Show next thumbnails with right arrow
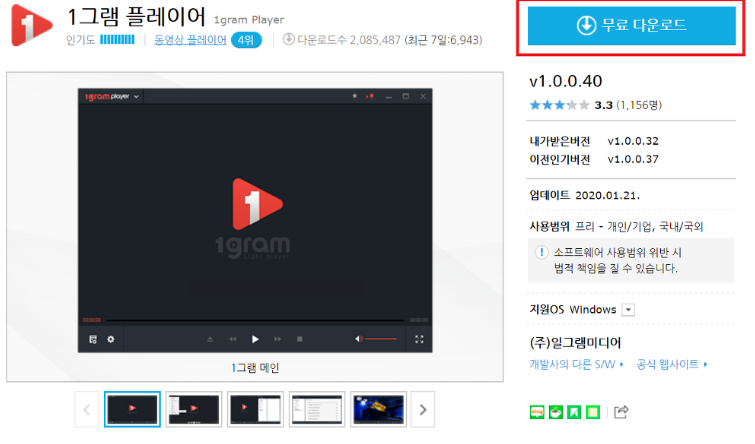The image size is (755, 444). point(423,410)
